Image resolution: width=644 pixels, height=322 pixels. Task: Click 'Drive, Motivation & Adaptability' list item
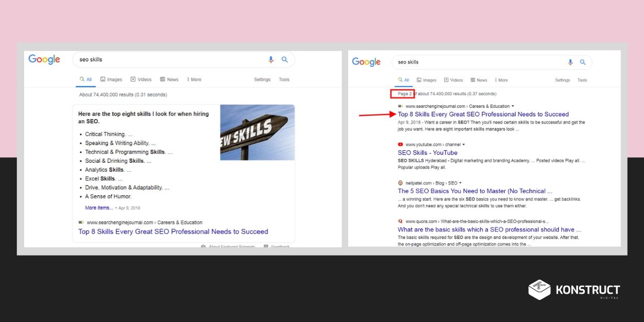[127, 187]
